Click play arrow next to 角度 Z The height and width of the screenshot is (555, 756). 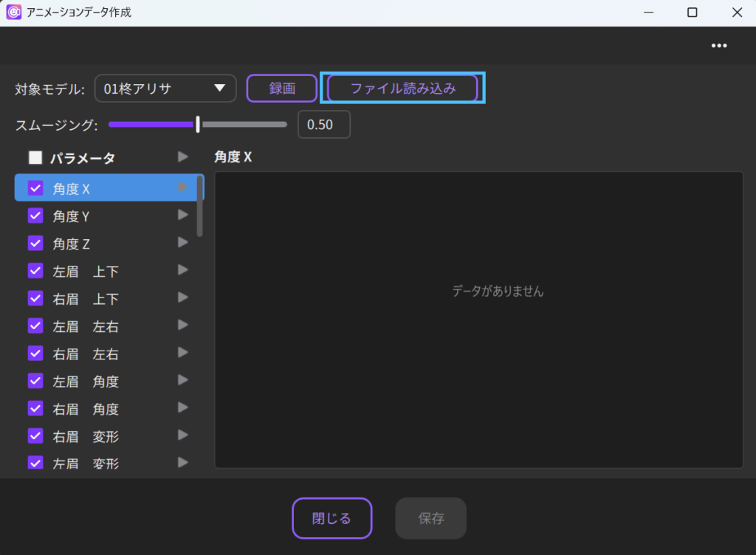click(183, 242)
